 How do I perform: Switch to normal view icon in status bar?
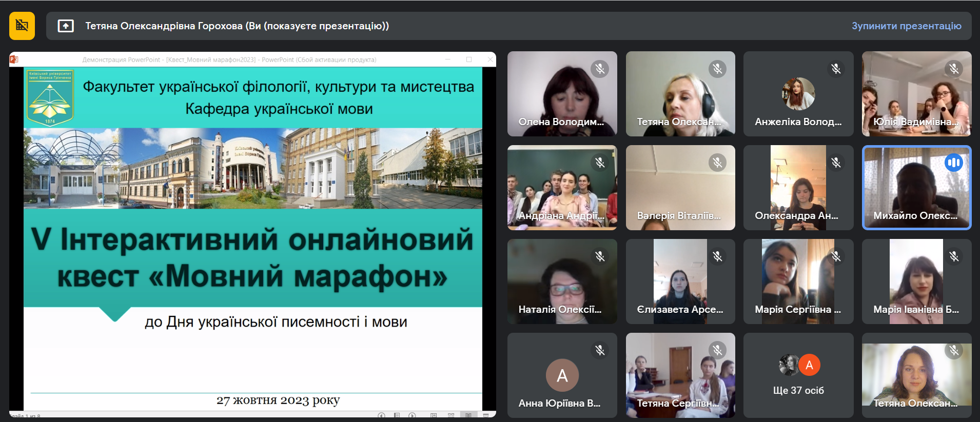[434, 415]
